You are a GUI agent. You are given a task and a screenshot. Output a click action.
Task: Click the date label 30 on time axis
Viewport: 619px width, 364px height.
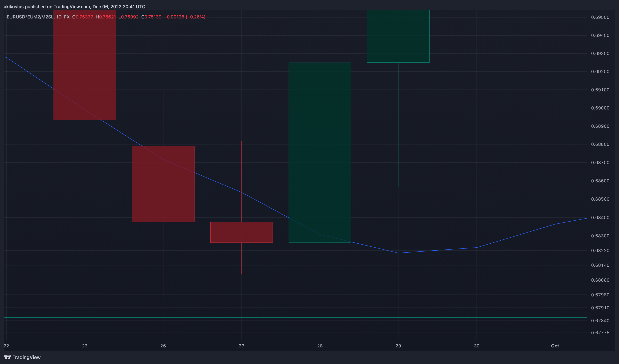[x=477, y=346]
